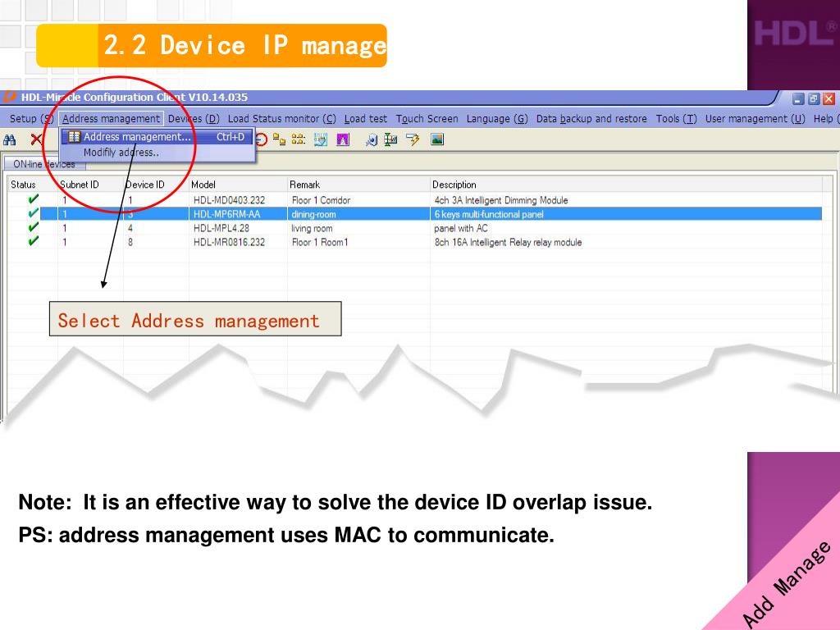The height and width of the screenshot is (630, 840).
Task: Sort by the Device ID column header
Action: click(x=144, y=185)
